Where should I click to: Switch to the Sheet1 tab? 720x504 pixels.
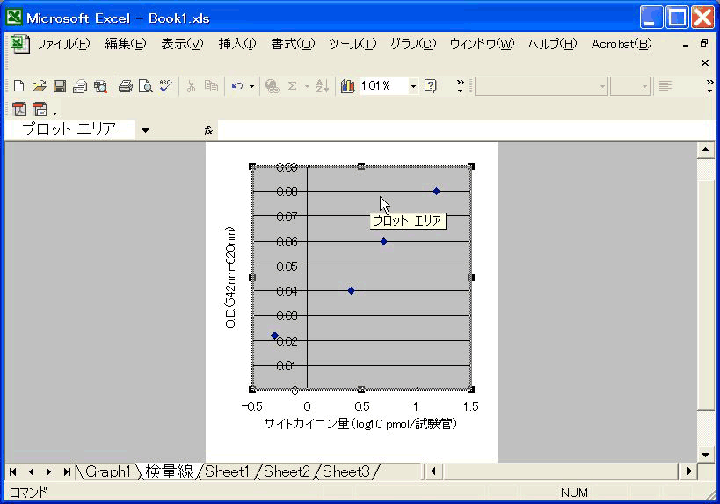point(226,471)
